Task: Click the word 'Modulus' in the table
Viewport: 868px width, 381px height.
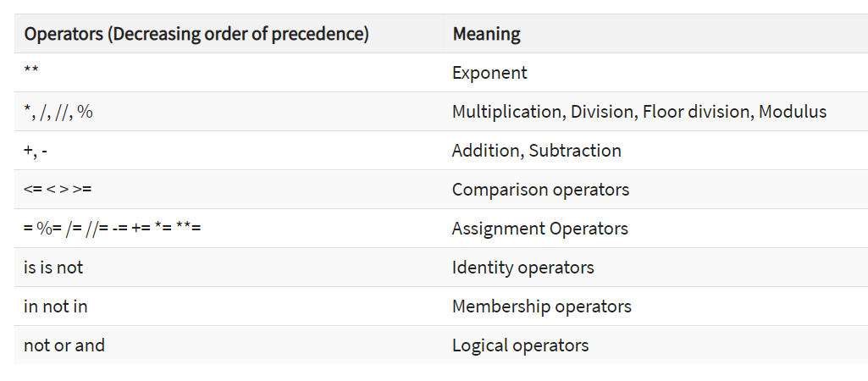Action: 793,112
